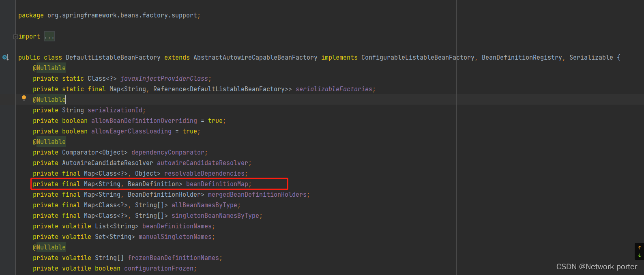The width and height of the screenshot is (644, 275).
Task: Click the Set<String> type on manualSingletonNames line
Action: (115, 237)
